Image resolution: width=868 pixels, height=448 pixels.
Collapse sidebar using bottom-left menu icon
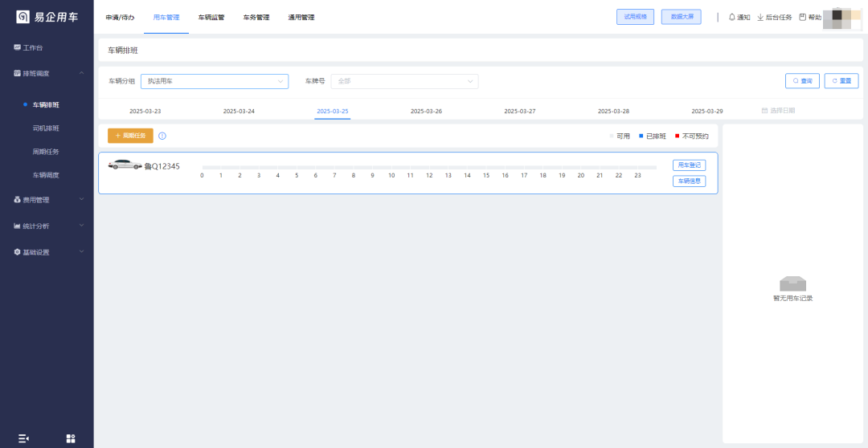pos(23,438)
